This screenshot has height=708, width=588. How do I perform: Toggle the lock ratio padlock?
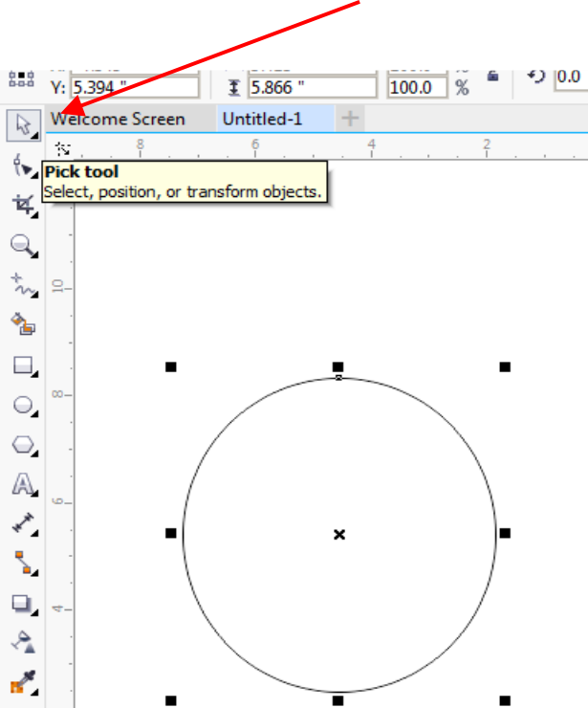pyautogui.click(x=492, y=76)
